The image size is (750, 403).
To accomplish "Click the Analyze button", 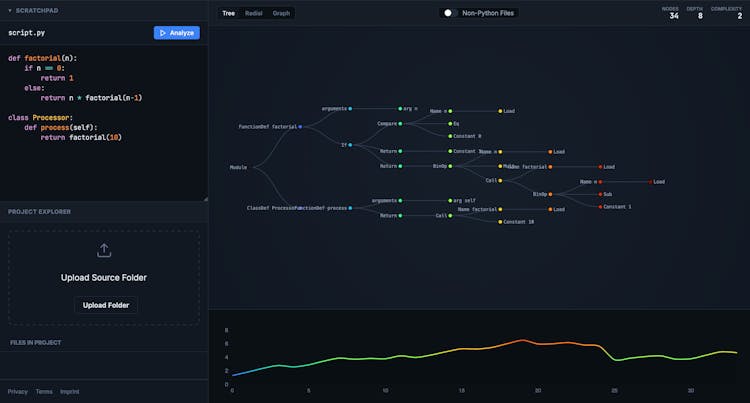I will click(177, 33).
